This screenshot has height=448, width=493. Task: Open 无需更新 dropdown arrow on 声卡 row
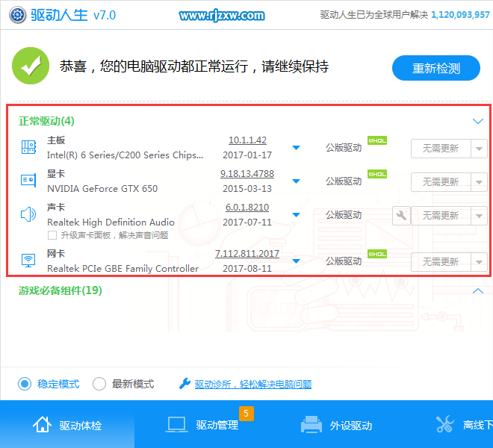click(479, 216)
